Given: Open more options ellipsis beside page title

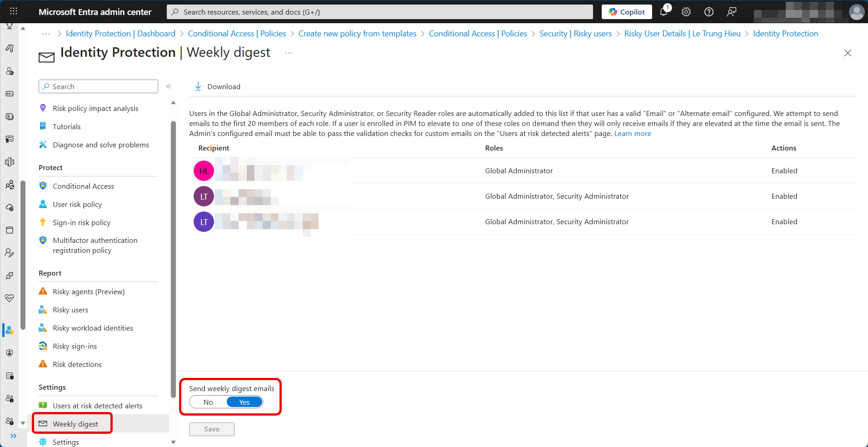Looking at the screenshot, I should click(288, 53).
